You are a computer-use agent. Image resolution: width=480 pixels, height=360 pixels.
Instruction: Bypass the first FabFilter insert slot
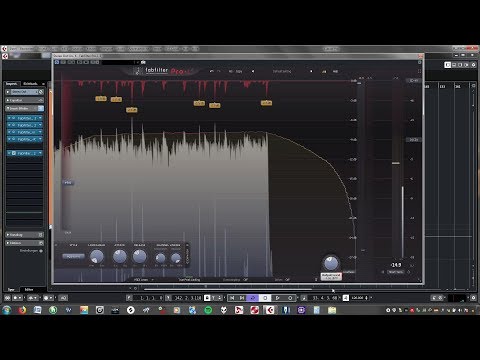point(9,118)
